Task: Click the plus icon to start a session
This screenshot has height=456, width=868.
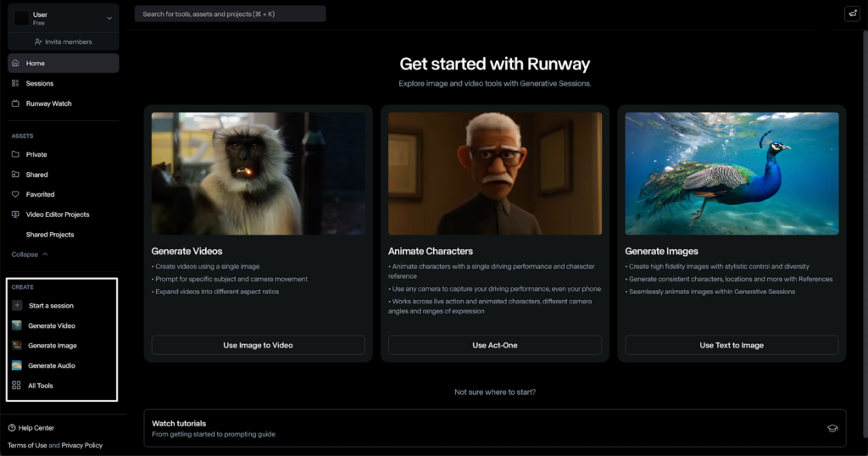Action: pos(17,305)
